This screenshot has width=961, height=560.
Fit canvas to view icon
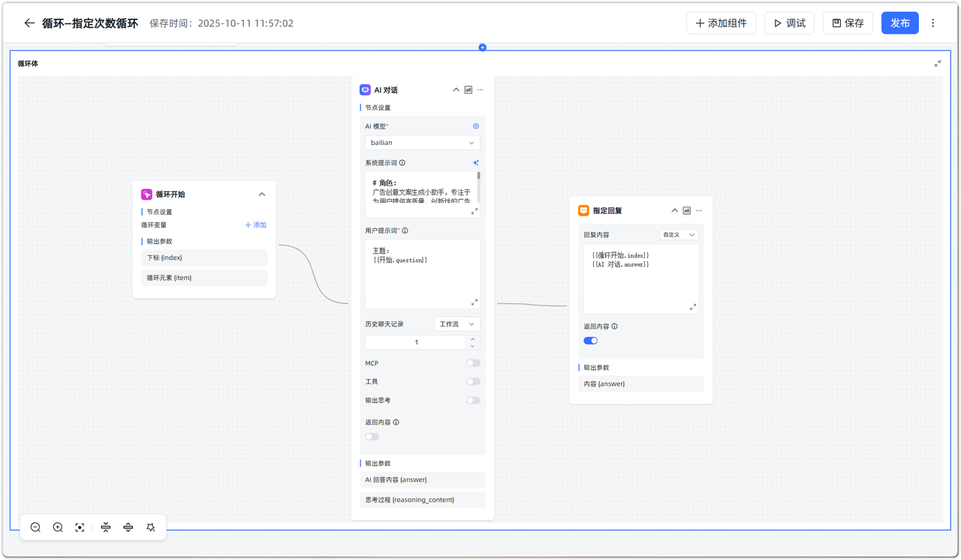(x=80, y=528)
